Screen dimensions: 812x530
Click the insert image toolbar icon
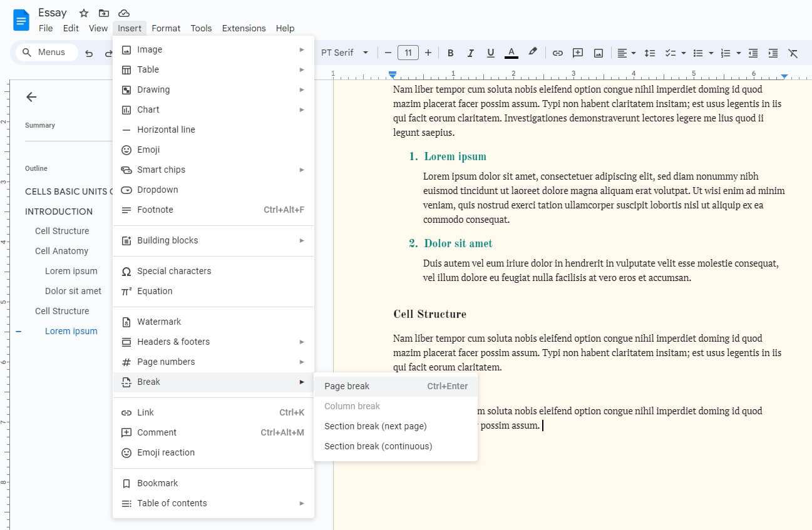pyautogui.click(x=599, y=53)
